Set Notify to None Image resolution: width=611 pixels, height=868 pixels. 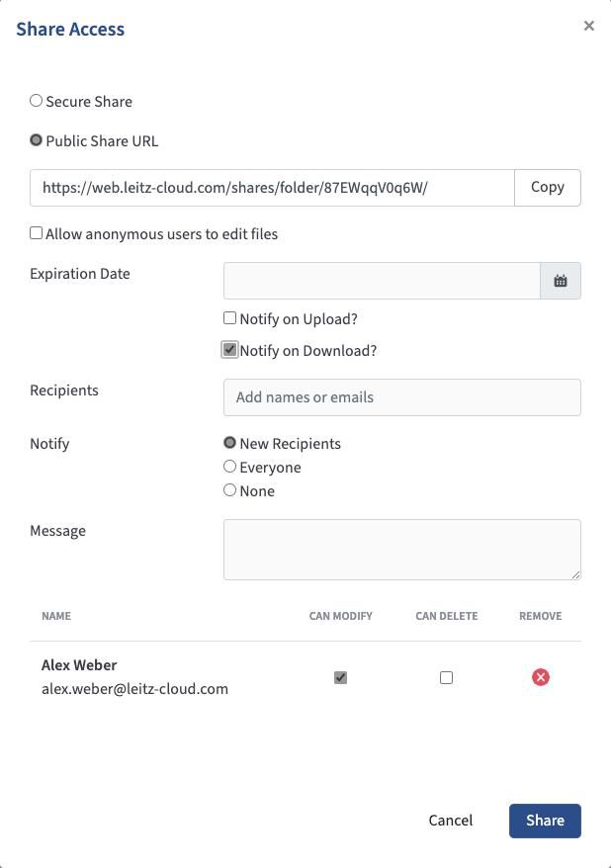coord(230,490)
